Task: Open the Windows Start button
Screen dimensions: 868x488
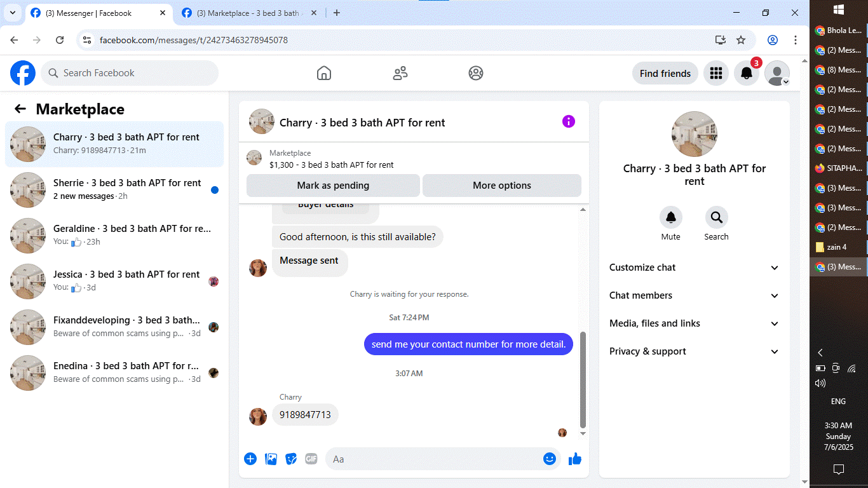Action: pyautogui.click(x=838, y=10)
